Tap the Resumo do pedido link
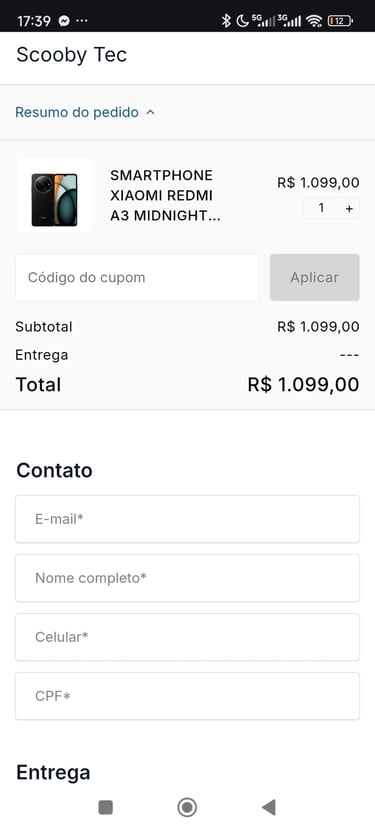Viewport: 375px width, 829px height. [77, 113]
